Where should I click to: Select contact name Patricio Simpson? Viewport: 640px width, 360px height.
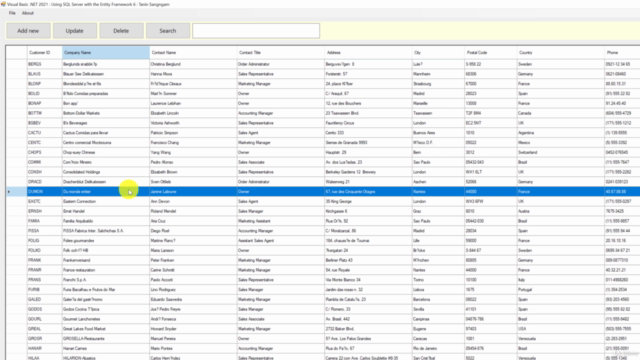193,133
